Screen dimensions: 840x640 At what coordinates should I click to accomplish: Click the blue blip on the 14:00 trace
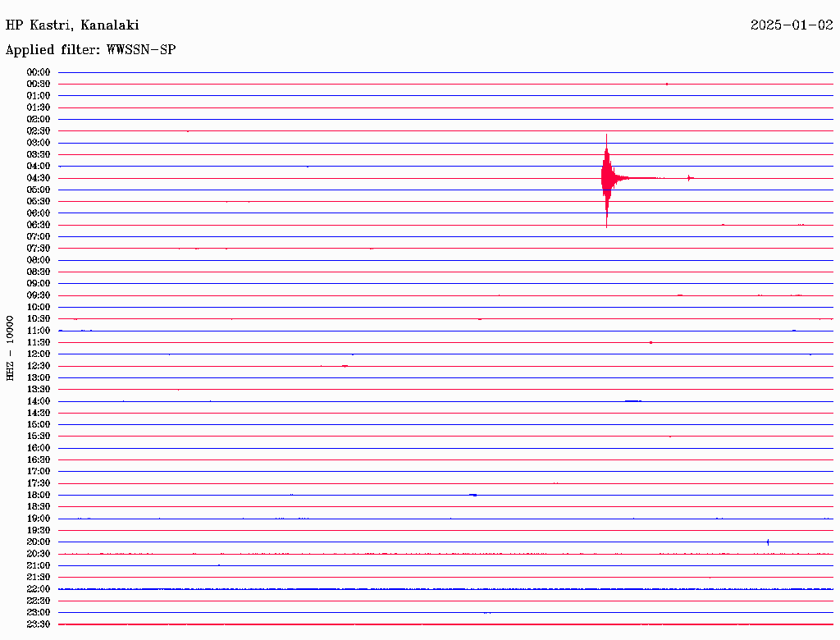pyautogui.click(x=633, y=401)
